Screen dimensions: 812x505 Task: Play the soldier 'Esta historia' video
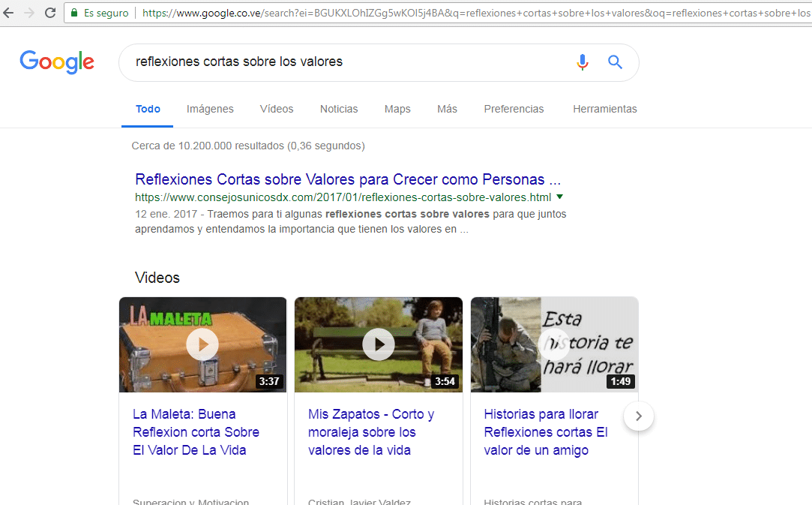pos(554,344)
